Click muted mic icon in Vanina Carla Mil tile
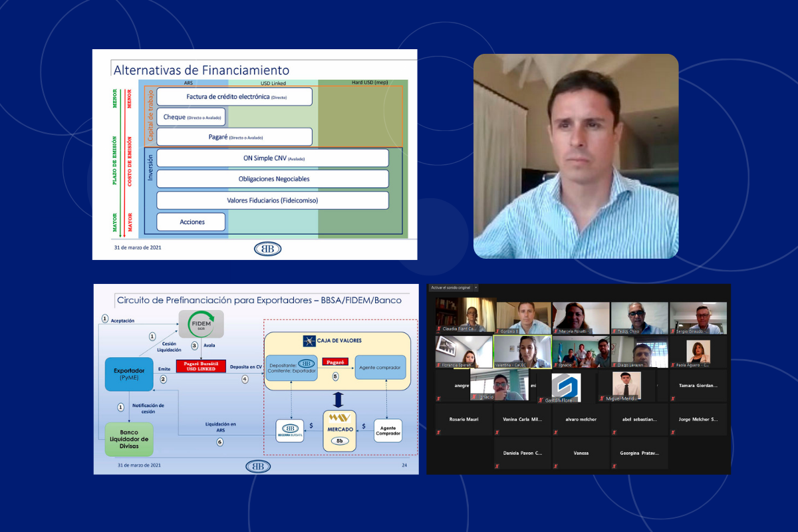798x532 pixels. click(x=497, y=432)
